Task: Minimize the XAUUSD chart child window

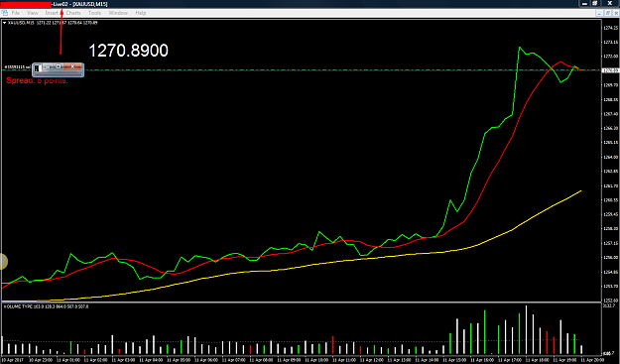Action: click(x=599, y=13)
